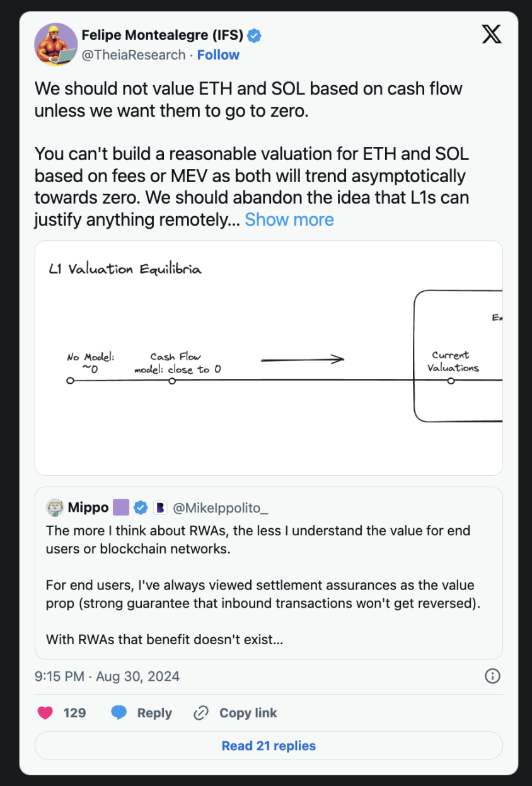The image size is (532, 786).
Task: Open the tweet info icon
Action: point(492,676)
